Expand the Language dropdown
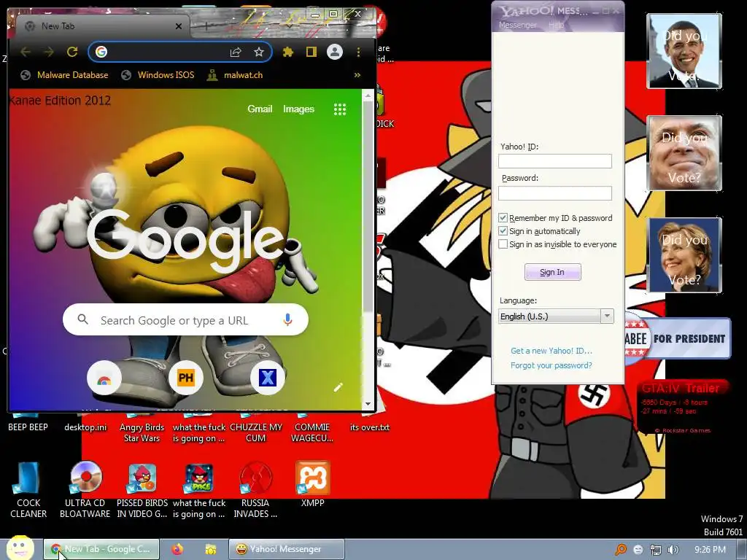This screenshot has height=560, width=747. pyautogui.click(x=607, y=316)
